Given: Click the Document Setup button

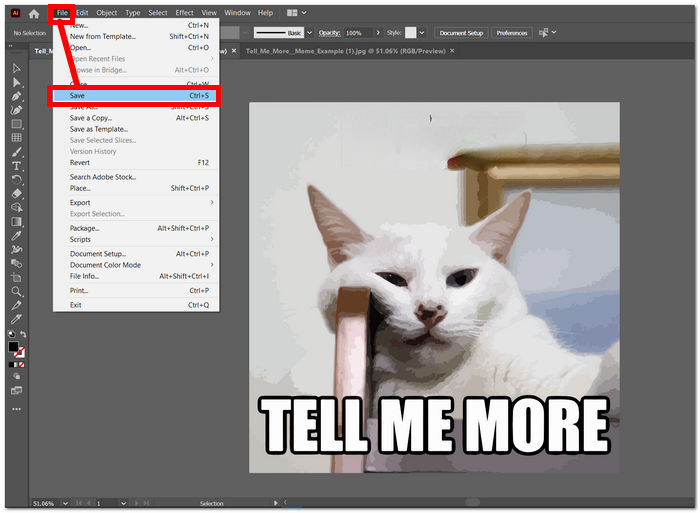Looking at the screenshot, I should click(x=461, y=33).
